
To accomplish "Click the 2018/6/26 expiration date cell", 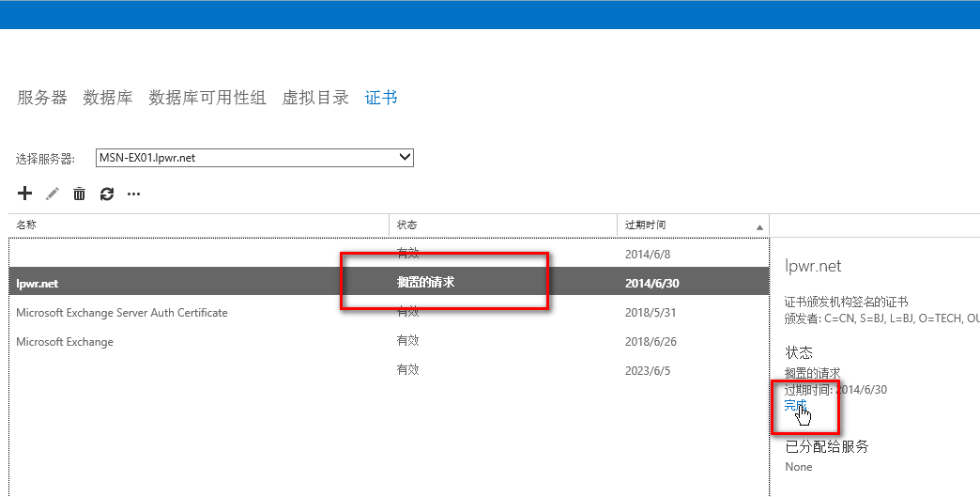I will [x=651, y=342].
